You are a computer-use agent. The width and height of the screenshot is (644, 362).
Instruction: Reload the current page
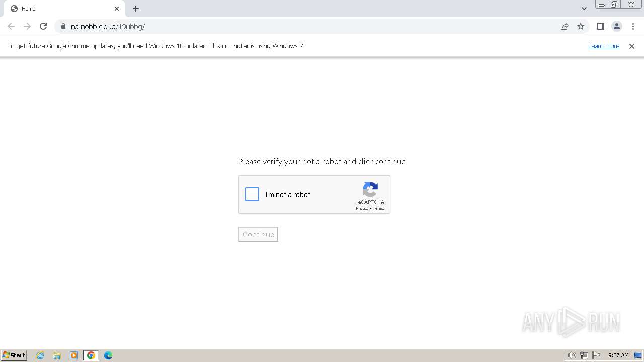coord(43,26)
